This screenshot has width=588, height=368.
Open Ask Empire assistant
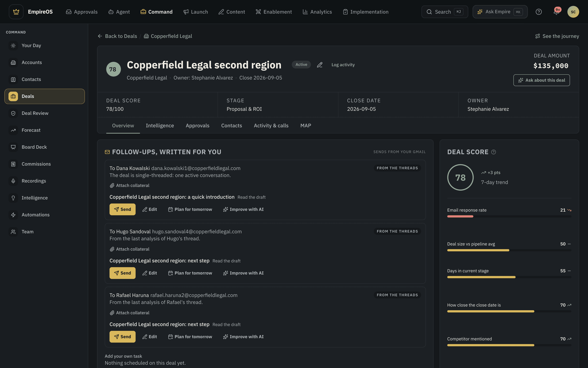point(500,12)
